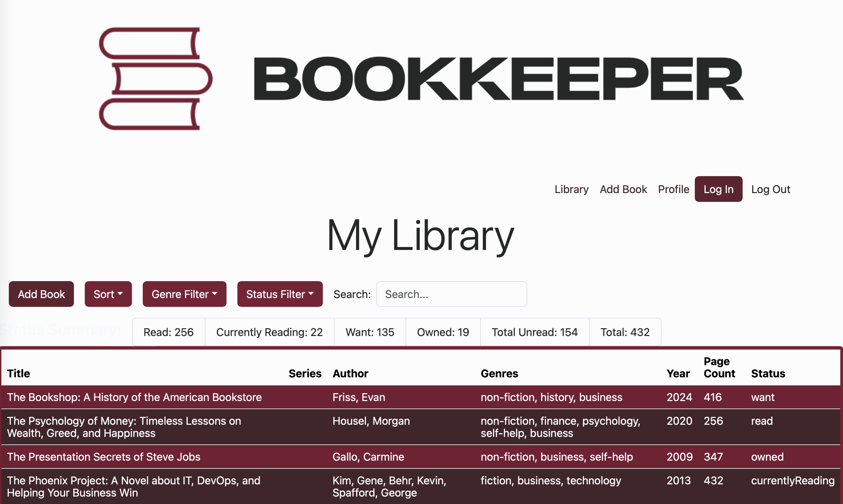This screenshot has width=843, height=504.
Task: Sort the table by the Year column
Action: [678, 373]
